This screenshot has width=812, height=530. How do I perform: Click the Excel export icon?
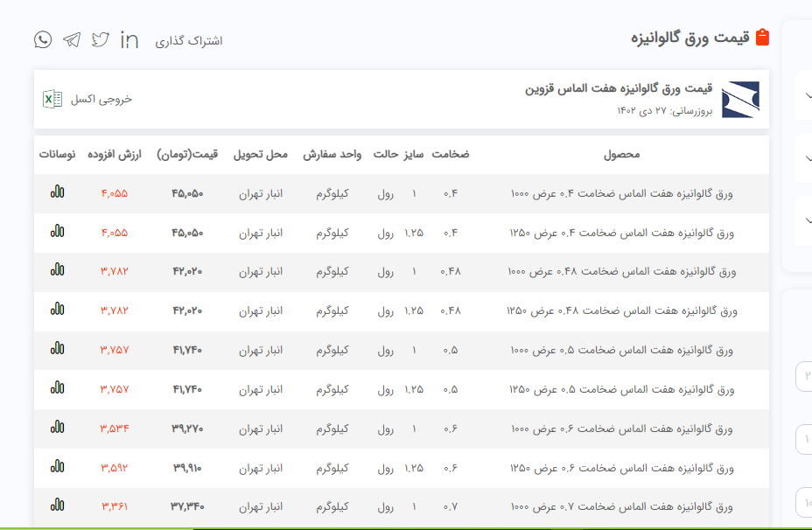point(52,99)
